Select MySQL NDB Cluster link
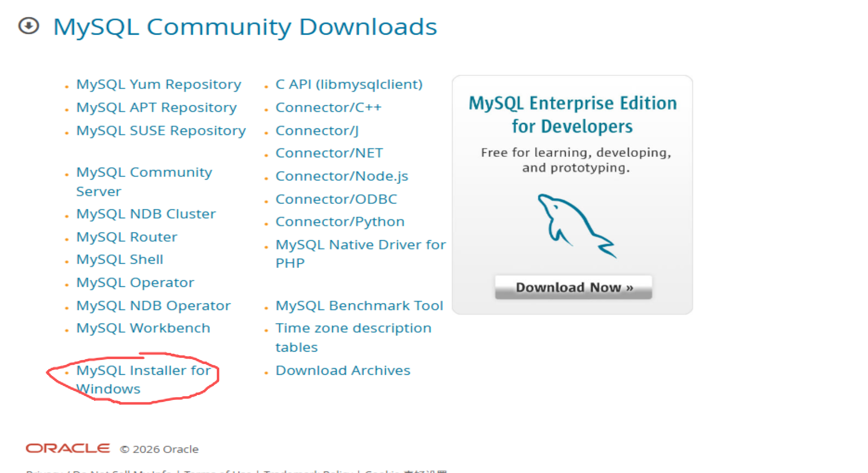This screenshot has width=868, height=473. [146, 214]
